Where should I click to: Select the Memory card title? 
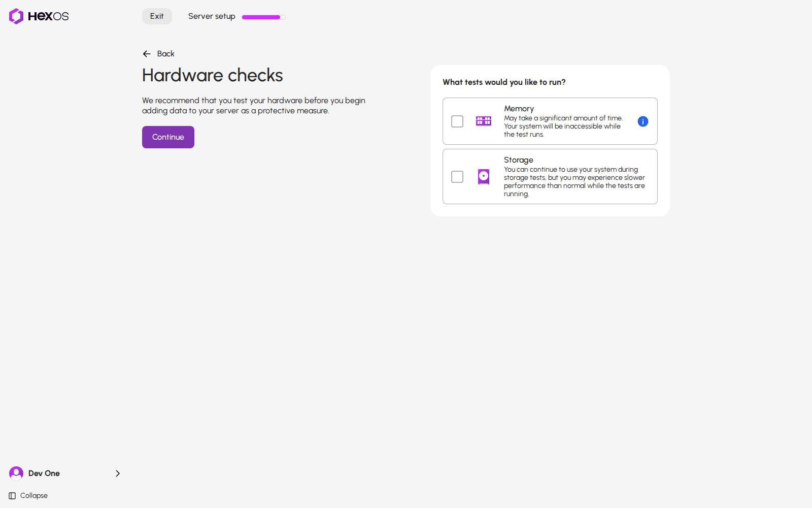point(519,109)
